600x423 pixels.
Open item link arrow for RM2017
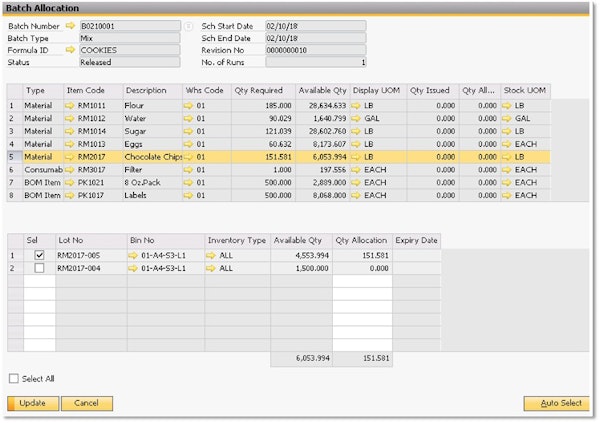(69, 157)
